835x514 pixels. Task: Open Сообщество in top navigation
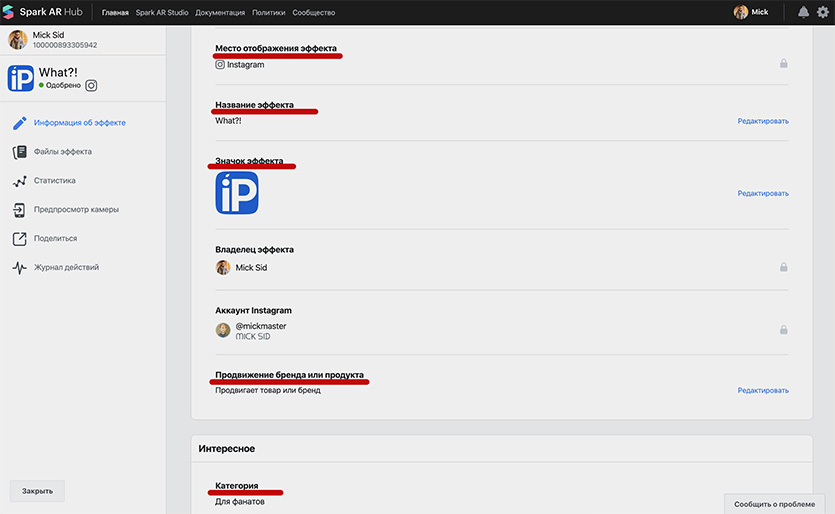point(314,13)
